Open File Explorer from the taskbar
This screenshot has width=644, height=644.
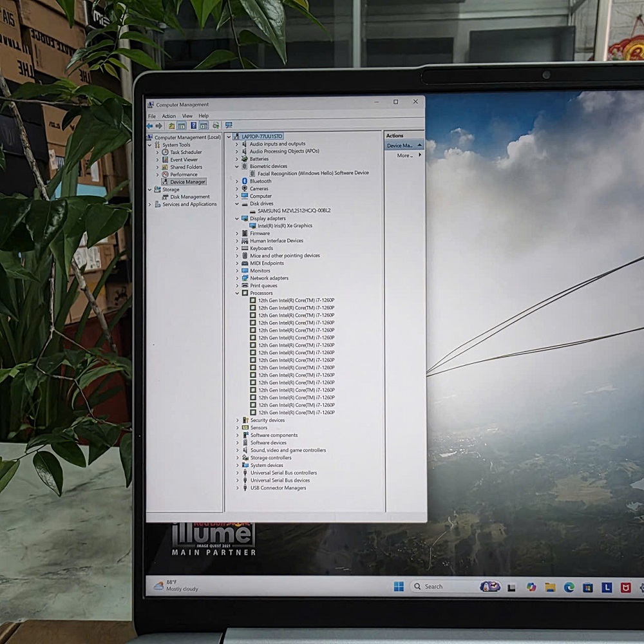[x=551, y=587]
